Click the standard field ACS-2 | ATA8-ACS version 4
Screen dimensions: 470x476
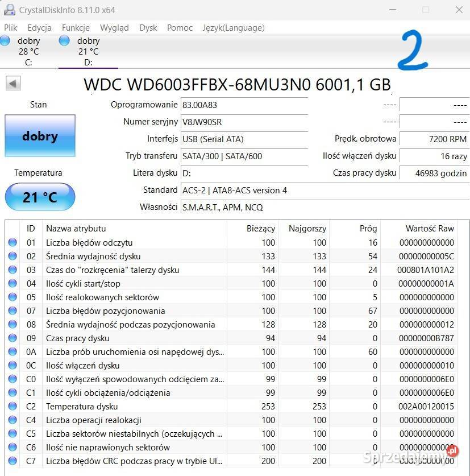point(325,191)
